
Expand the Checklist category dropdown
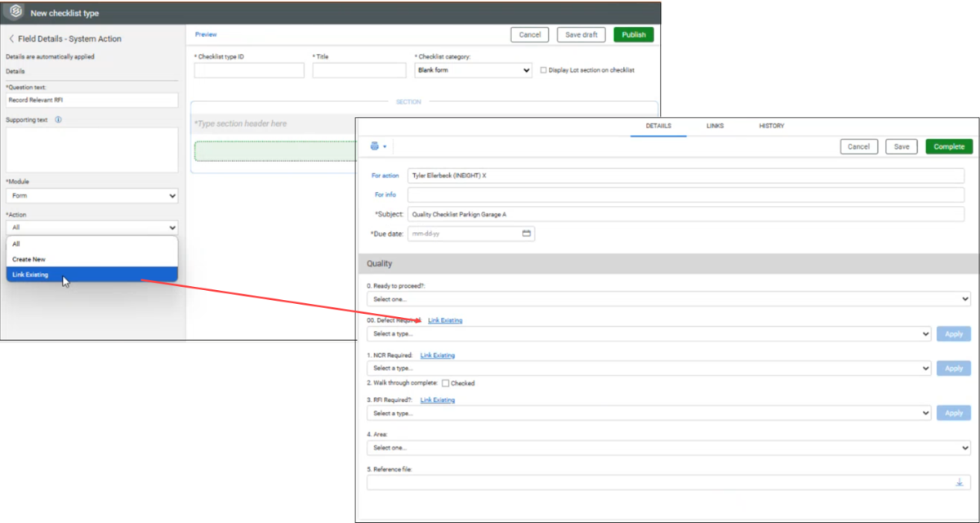474,71
